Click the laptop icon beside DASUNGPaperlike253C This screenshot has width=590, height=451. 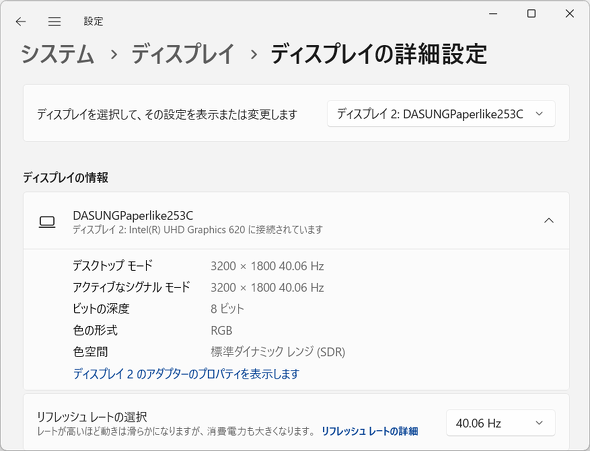47,222
